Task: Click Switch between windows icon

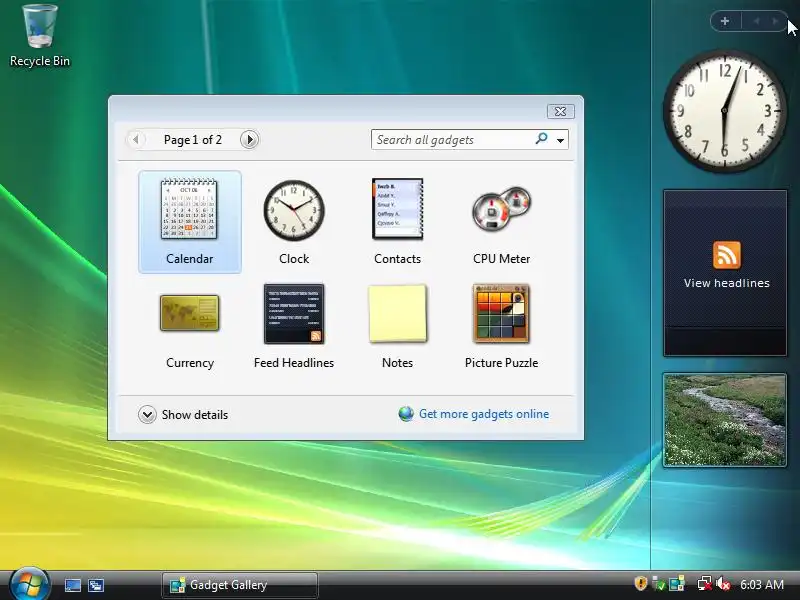Action: click(95, 585)
